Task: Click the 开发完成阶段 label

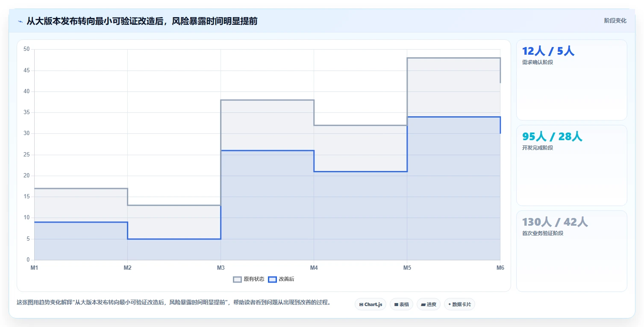Action: coord(538,148)
